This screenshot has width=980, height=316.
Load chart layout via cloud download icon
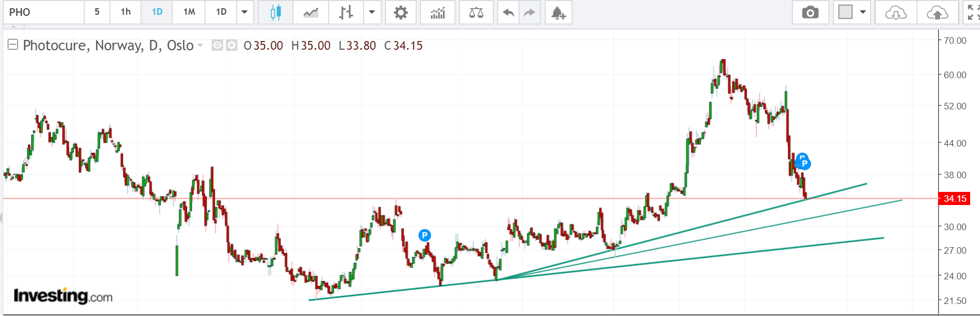pyautogui.click(x=896, y=12)
